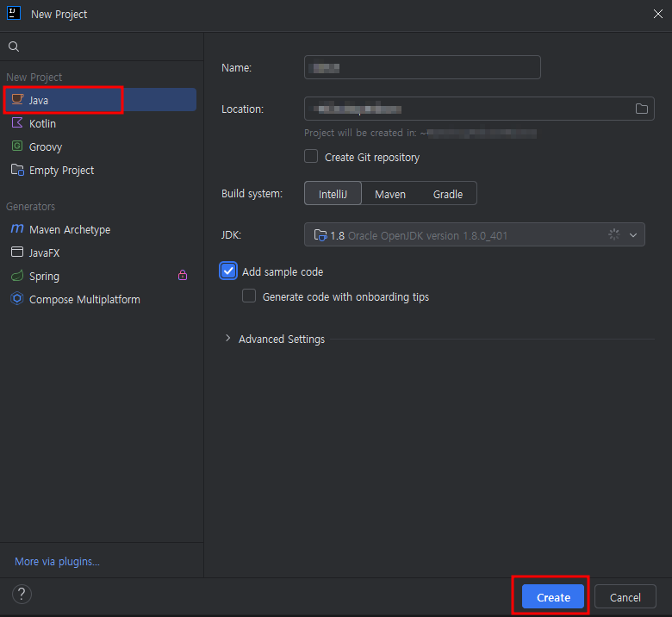Choose Empty Project option
672x617 pixels.
pyautogui.click(x=100, y=171)
